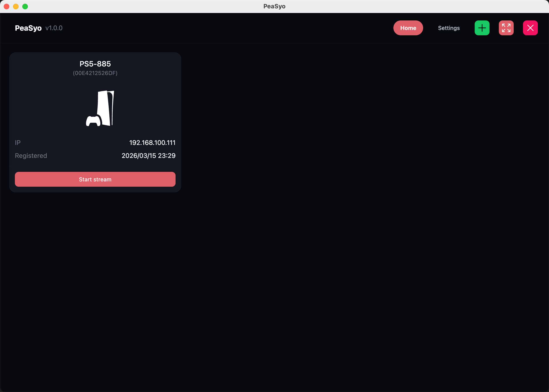
Task: Minimize window with the yellow button
Action: click(x=16, y=7)
